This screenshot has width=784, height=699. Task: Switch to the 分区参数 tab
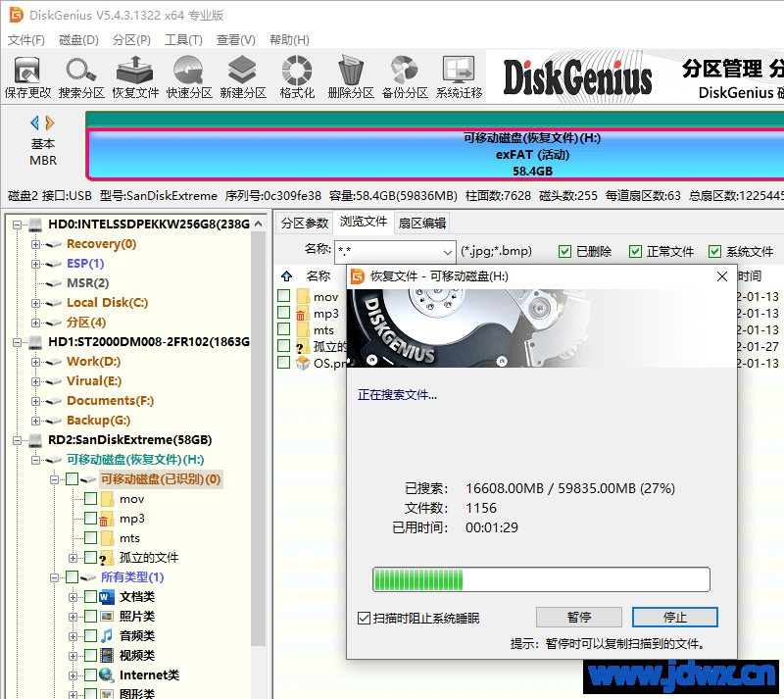tap(304, 224)
